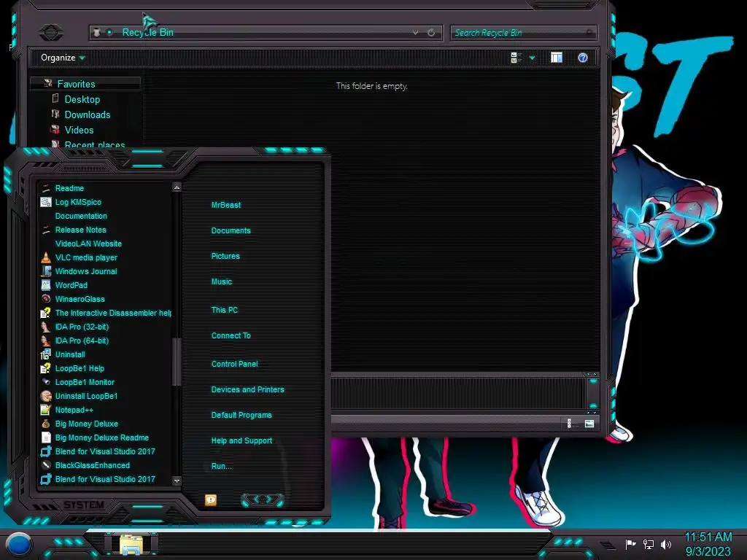The width and height of the screenshot is (747, 560).
Task: Open Default Programs in the Start menu
Action: pyautogui.click(x=241, y=415)
